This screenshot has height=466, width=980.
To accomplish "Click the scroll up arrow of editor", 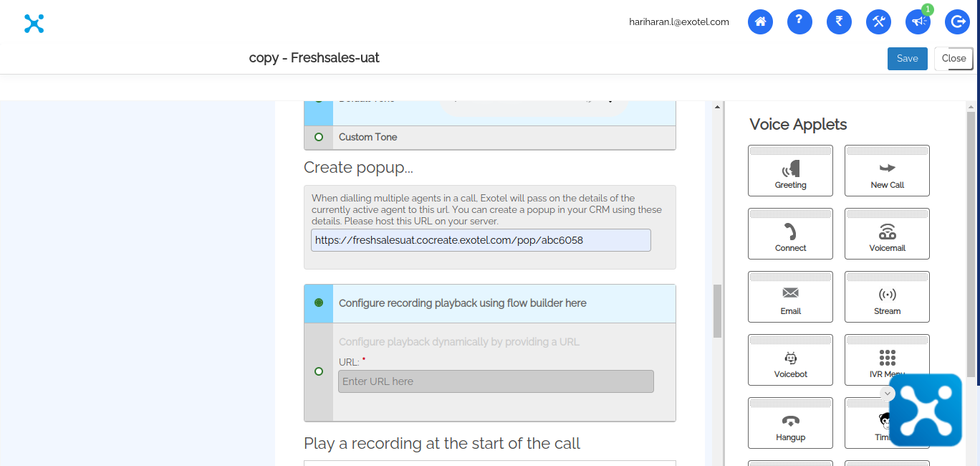I will click(x=717, y=107).
